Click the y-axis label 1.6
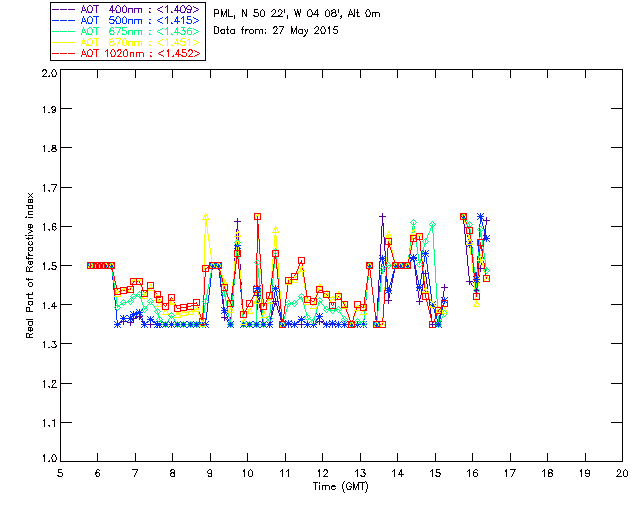 pos(49,227)
